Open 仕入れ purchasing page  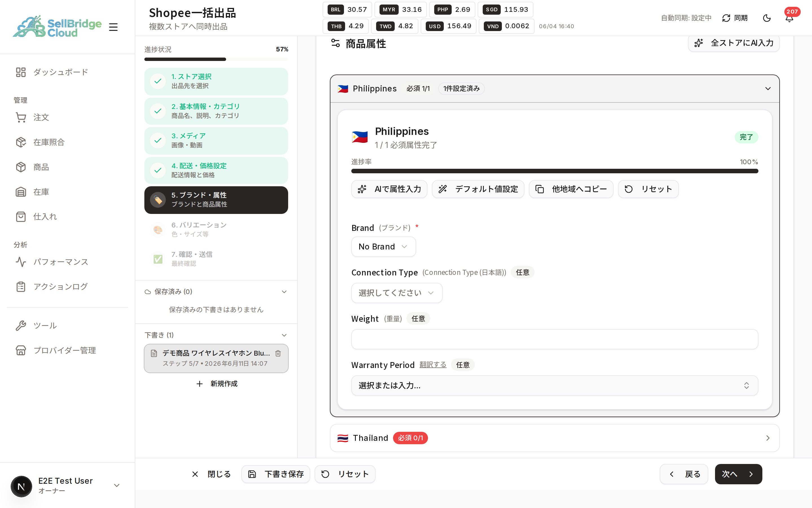tap(67, 217)
